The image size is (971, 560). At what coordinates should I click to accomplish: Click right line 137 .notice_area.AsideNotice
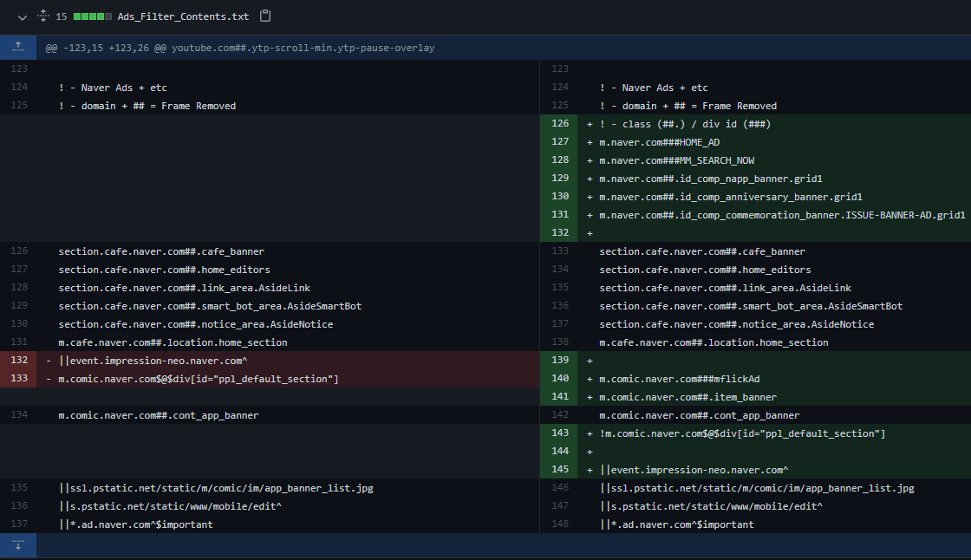[737, 324]
